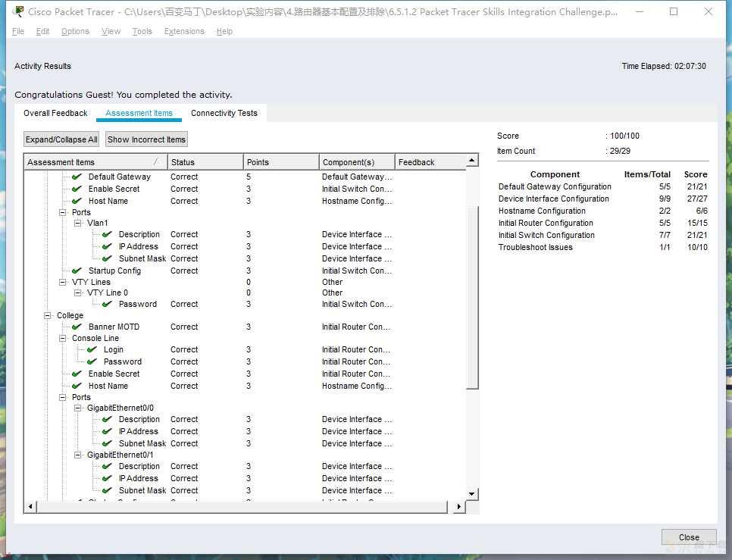732x560 pixels.
Task: Open the Options menu
Action: (x=75, y=31)
